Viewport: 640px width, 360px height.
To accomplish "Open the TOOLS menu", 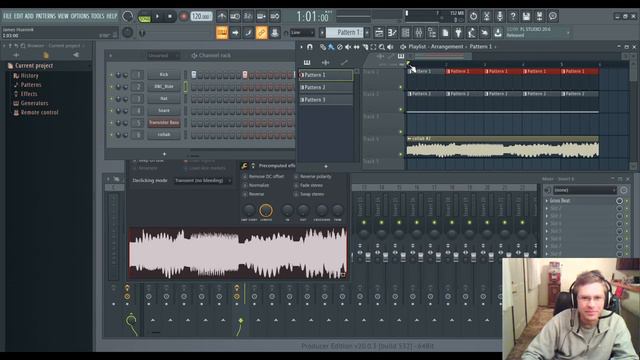I will (x=98, y=16).
